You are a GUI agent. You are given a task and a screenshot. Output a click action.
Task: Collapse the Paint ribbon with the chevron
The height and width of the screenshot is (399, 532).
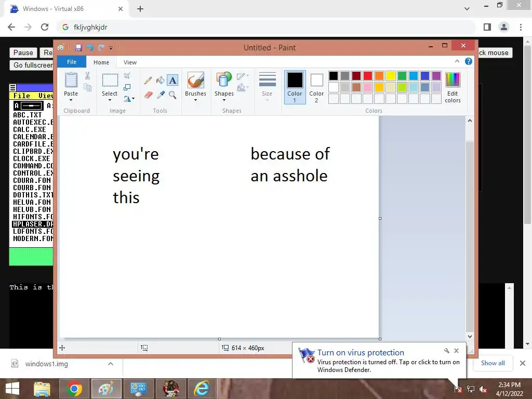[x=457, y=61]
